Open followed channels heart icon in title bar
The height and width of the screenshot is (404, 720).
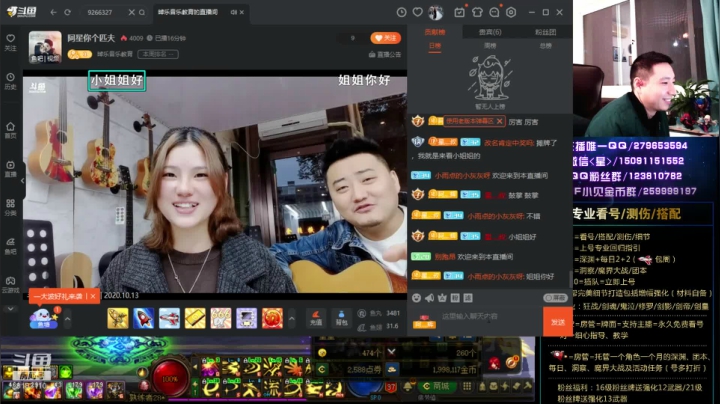[x=417, y=12]
